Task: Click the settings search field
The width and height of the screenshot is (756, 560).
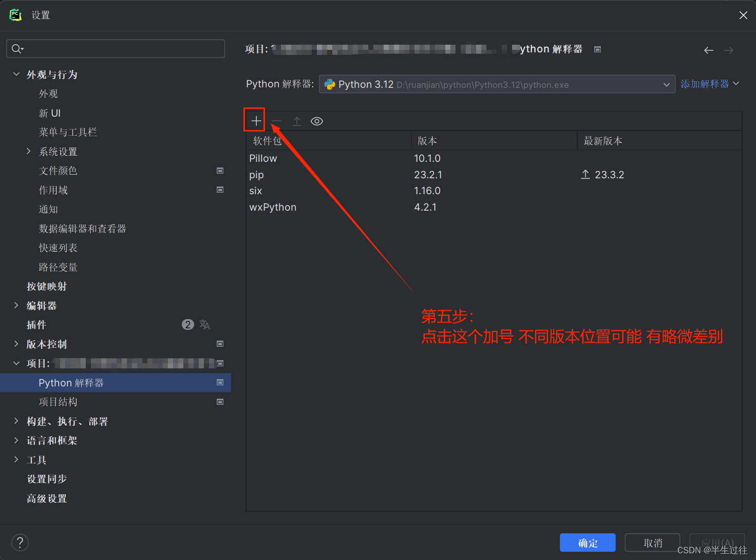Action: (116, 48)
